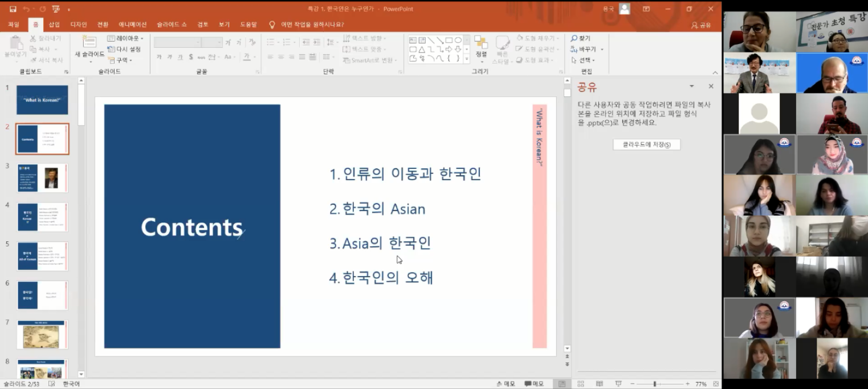Open 찾기 find tool
868x389 pixels.
pyautogui.click(x=581, y=38)
